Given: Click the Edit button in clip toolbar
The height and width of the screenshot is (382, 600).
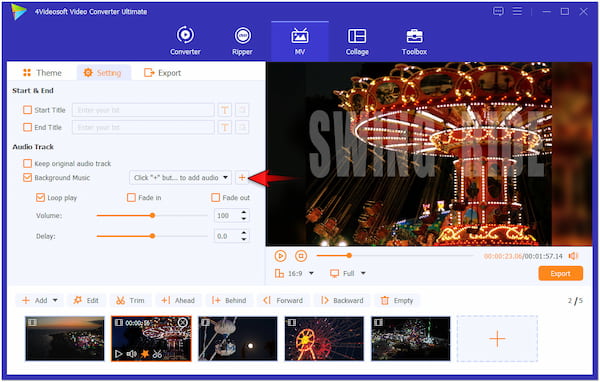Looking at the screenshot, I should click(86, 300).
